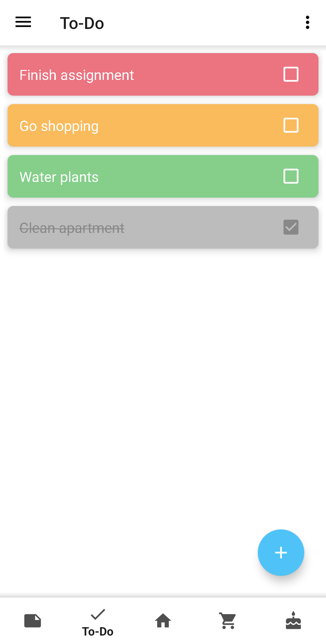The image size is (326, 644).
Task: Mark Go shopping as done
Action: (x=291, y=125)
